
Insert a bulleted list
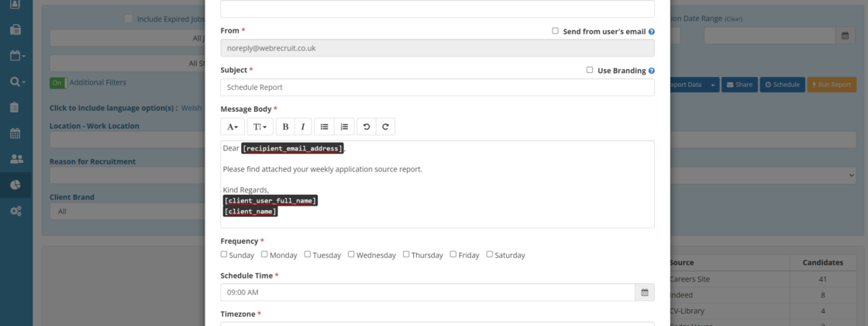click(325, 127)
